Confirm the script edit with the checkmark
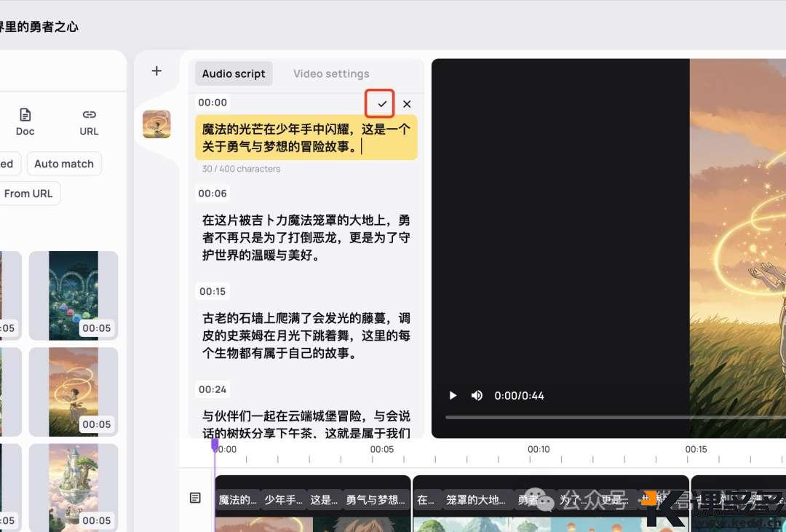This screenshot has width=786, height=532. (382, 104)
